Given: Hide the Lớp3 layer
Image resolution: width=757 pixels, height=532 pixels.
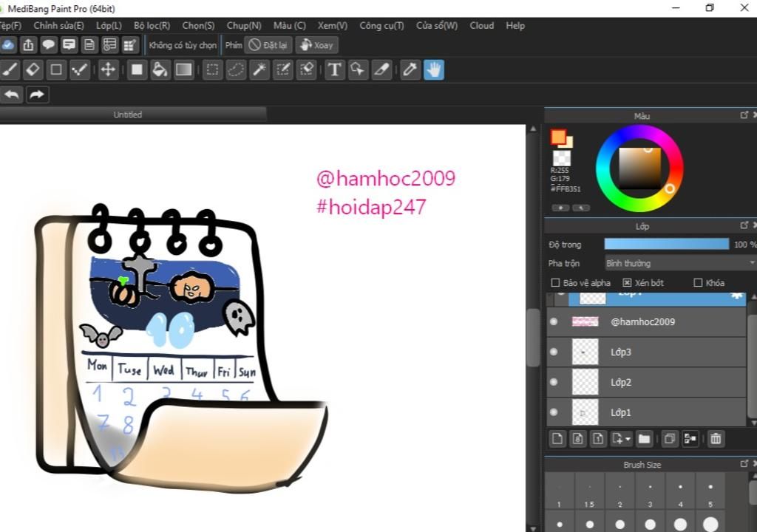Looking at the screenshot, I should coord(554,352).
